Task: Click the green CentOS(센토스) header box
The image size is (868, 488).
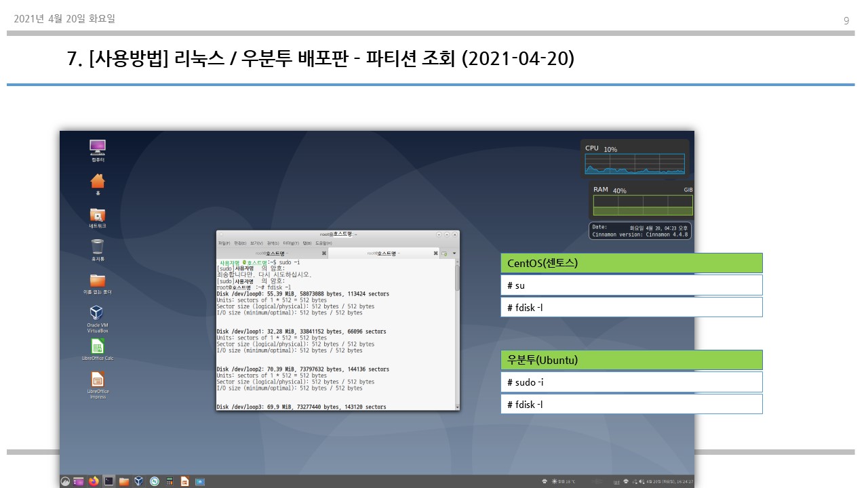Action: (x=631, y=263)
